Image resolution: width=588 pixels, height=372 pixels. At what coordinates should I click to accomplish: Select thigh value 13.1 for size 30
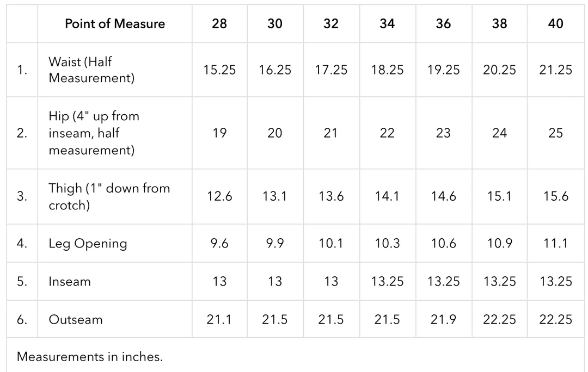coord(275,196)
